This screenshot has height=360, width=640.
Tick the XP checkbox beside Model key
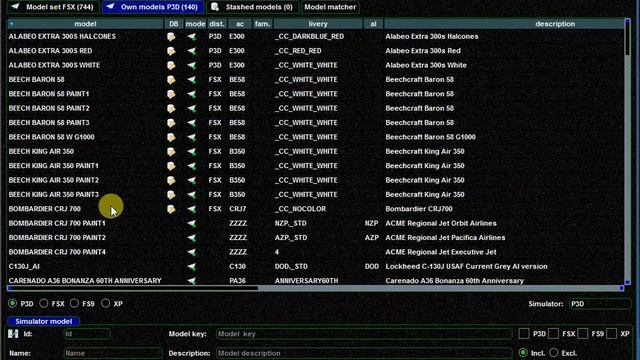coord(611,333)
